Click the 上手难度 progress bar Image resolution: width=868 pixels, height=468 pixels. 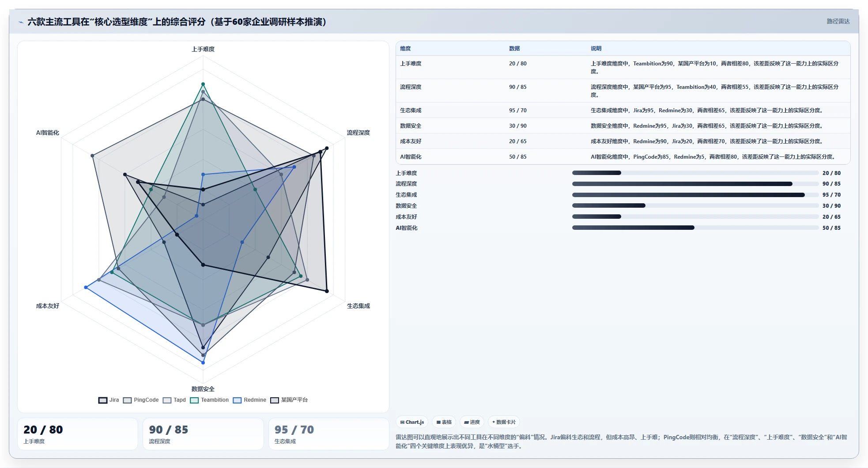[695, 173]
